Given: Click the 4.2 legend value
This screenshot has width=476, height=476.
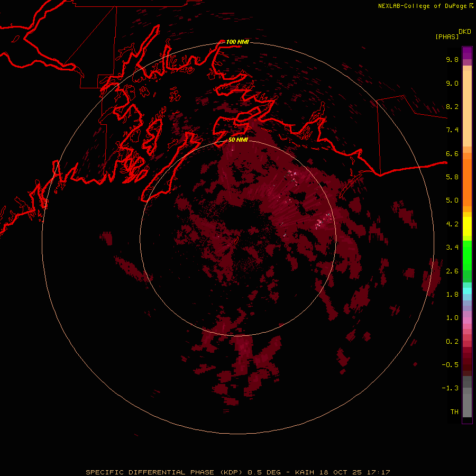Looking at the screenshot, I should (452, 224).
